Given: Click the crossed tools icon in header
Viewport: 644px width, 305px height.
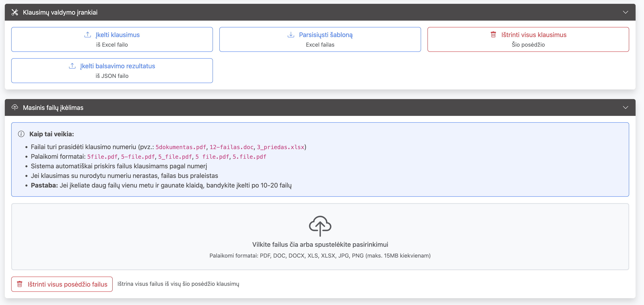Looking at the screenshot, I should pos(15,12).
